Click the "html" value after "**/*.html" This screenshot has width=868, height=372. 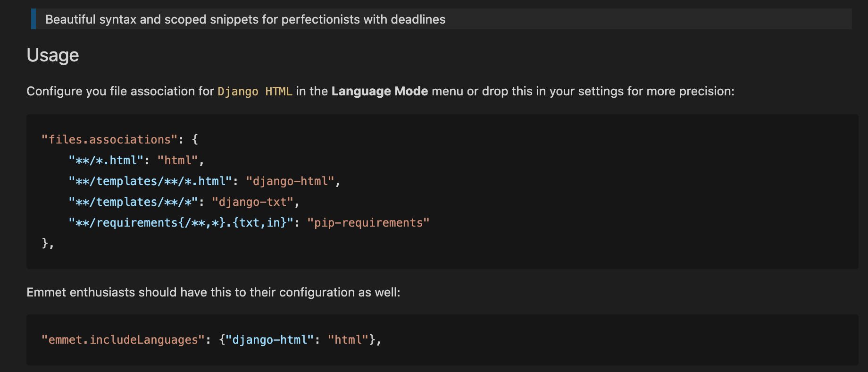tap(177, 161)
